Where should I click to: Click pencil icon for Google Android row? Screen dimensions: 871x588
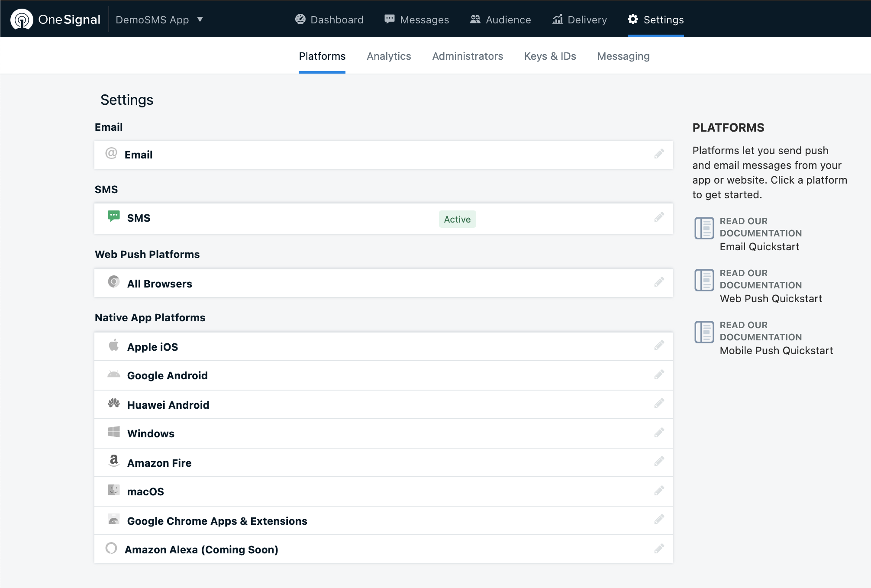(x=659, y=375)
